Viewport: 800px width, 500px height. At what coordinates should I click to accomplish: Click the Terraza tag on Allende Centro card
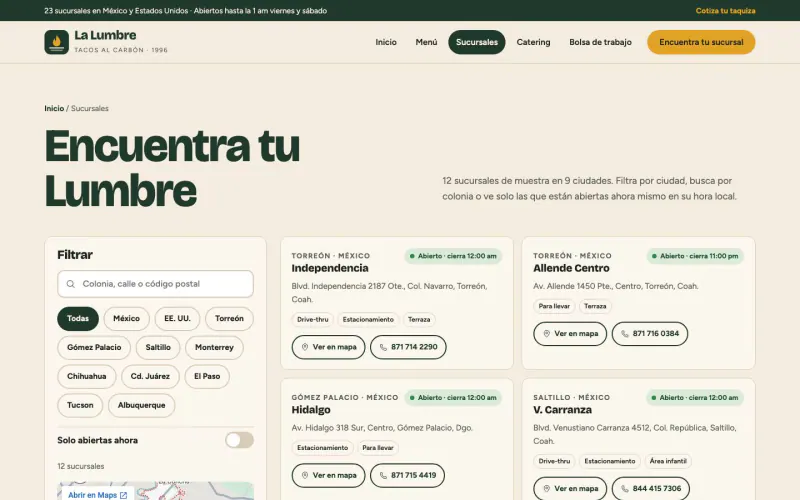(x=595, y=307)
